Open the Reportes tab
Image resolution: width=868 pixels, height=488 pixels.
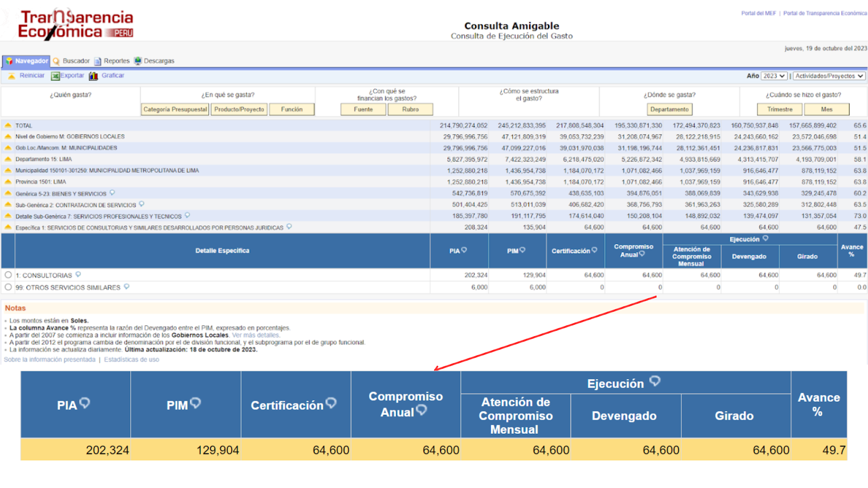click(x=117, y=61)
